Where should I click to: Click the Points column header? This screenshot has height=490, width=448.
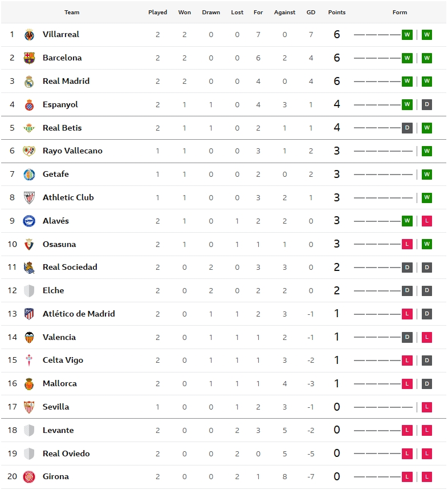337,13
